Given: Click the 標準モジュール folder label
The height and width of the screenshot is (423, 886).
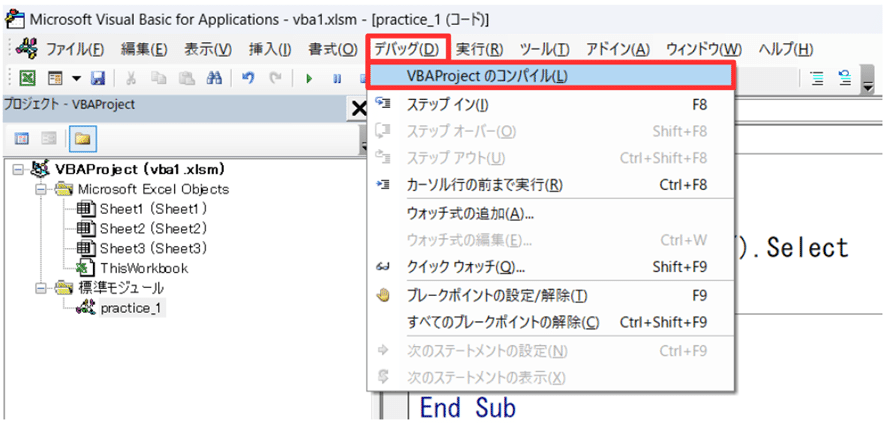Looking at the screenshot, I should click(x=121, y=288).
